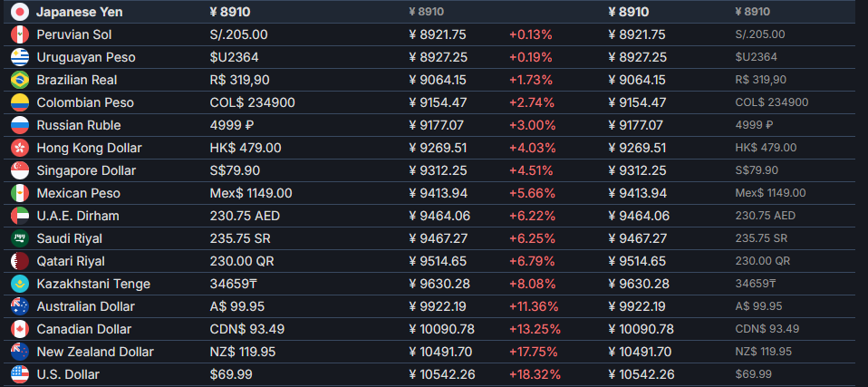Viewport: 868px width, 387px height.
Task: Click the New Zealand Dollar label
Action: point(95,352)
